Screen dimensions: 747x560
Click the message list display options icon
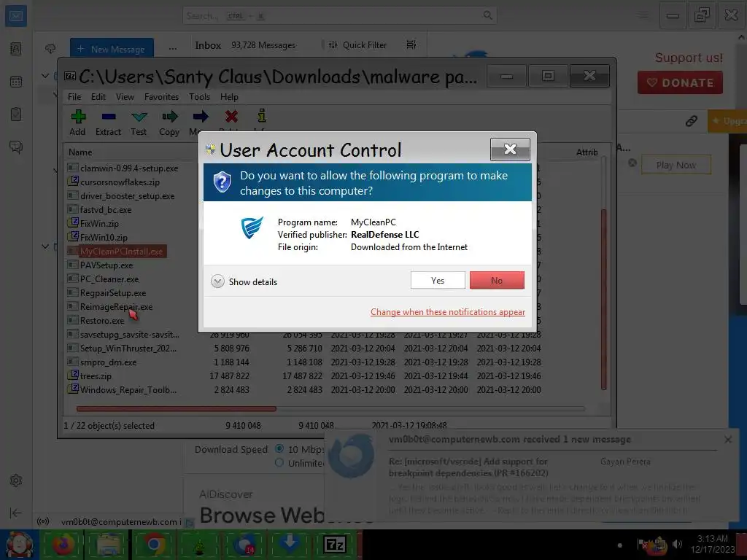pos(411,44)
